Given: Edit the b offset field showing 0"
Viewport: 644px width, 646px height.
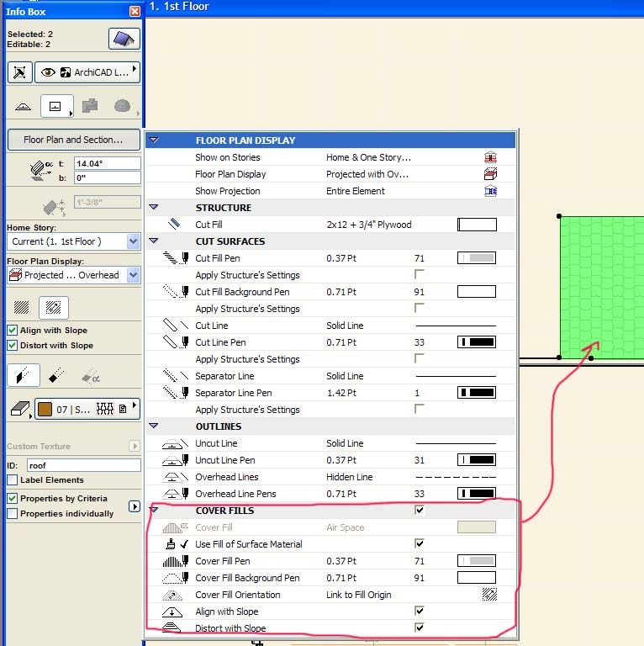Looking at the screenshot, I should (108, 178).
